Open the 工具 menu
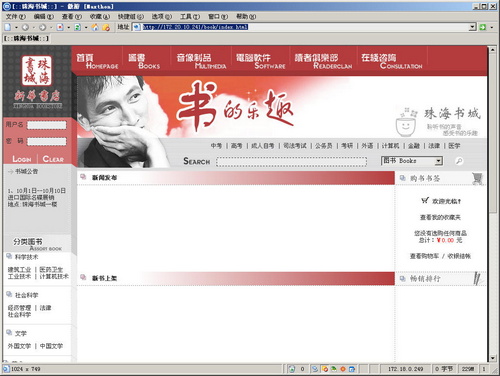Viewport: 500px width, 376px height. (x=190, y=16)
